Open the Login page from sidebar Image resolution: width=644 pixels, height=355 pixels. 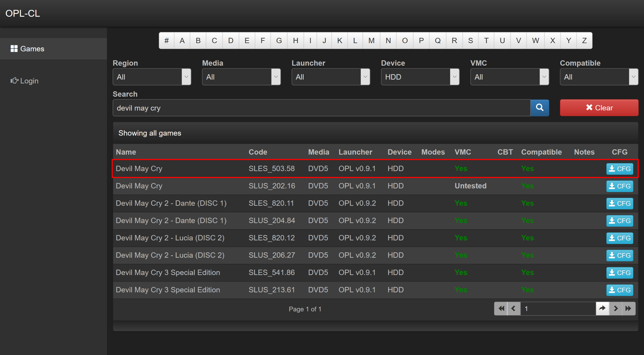tap(24, 81)
